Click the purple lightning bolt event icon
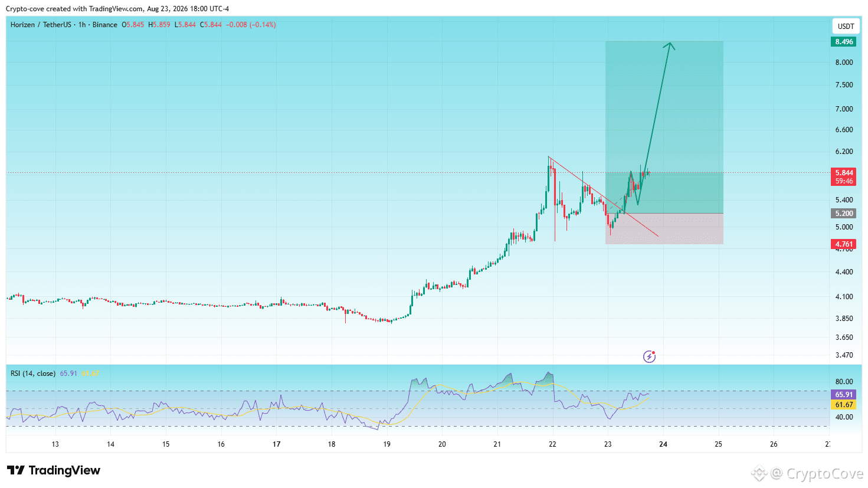The image size is (868, 488). (x=649, y=356)
